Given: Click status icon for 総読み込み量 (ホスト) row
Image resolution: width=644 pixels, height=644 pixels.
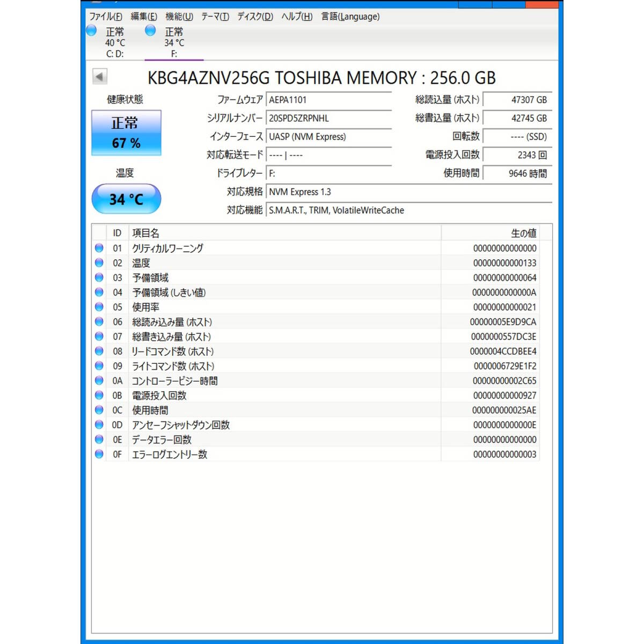Looking at the screenshot, I should pos(99,321).
